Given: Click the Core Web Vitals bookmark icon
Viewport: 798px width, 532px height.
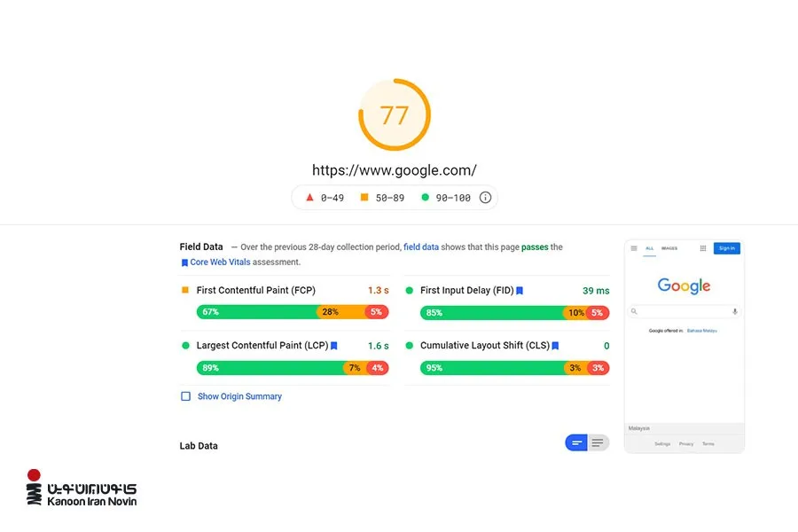Looking at the screenshot, I should coord(184,262).
